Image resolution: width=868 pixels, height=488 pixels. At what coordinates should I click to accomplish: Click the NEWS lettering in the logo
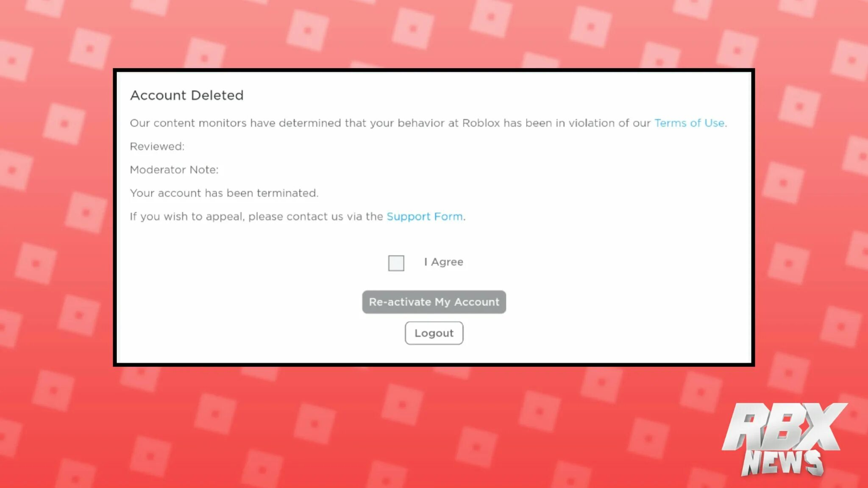(783, 463)
